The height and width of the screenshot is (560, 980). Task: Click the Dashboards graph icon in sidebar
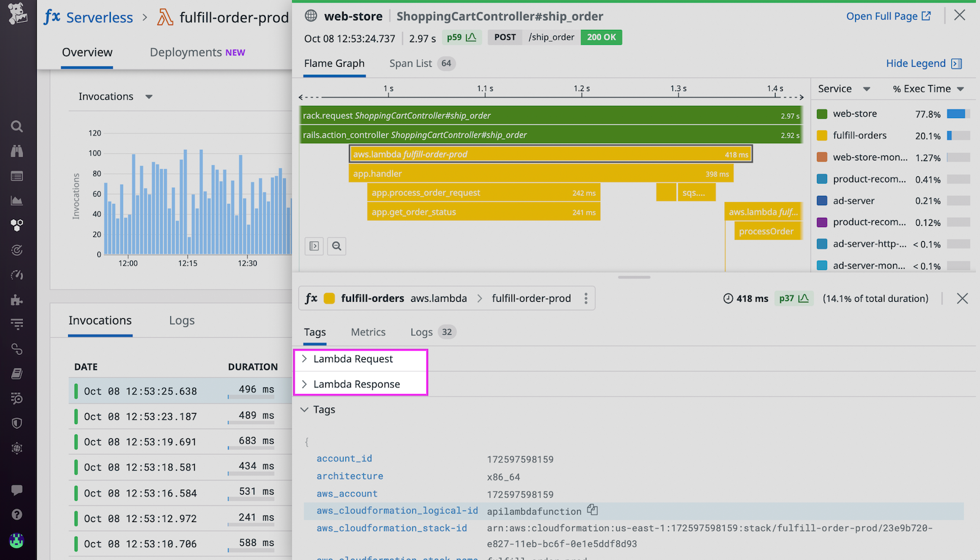[17, 201]
